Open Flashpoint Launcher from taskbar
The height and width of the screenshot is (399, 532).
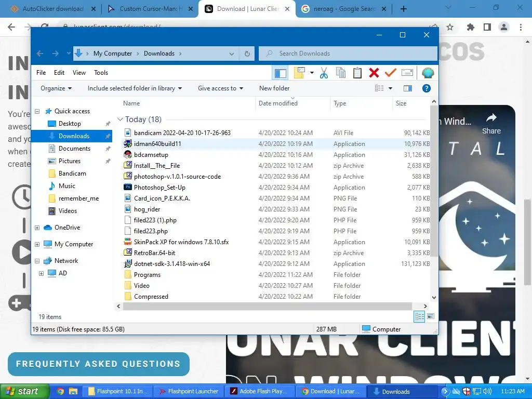[189, 392]
